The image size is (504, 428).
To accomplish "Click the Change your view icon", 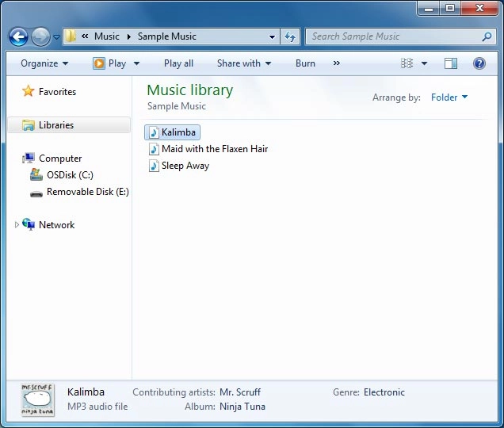I will click(x=407, y=63).
